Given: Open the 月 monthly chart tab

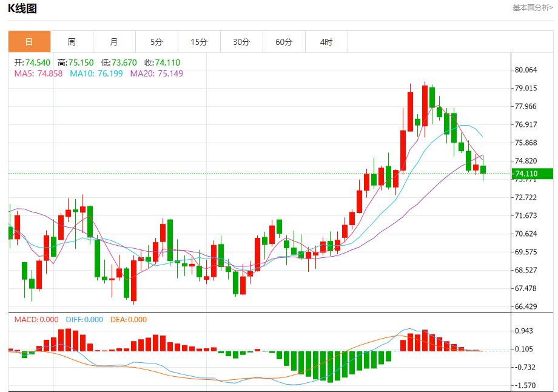Looking at the screenshot, I should (114, 42).
